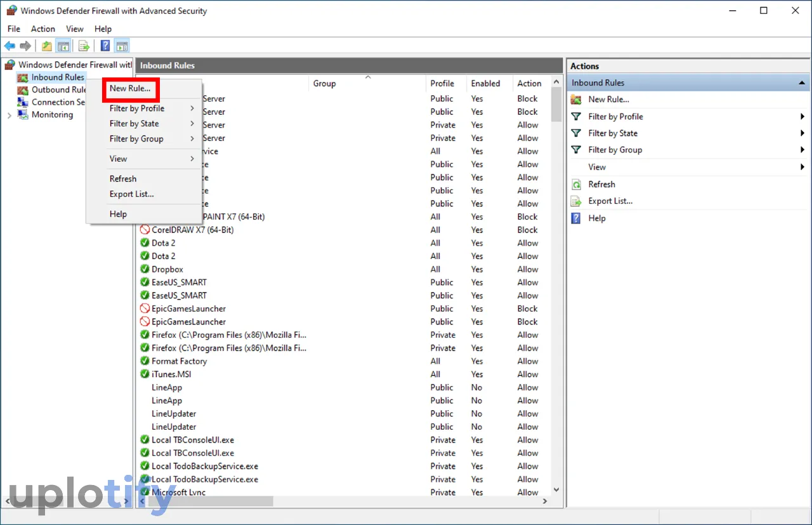The height and width of the screenshot is (525, 812).
Task: Open the View menu in menu bar
Action: tap(75, 29)
